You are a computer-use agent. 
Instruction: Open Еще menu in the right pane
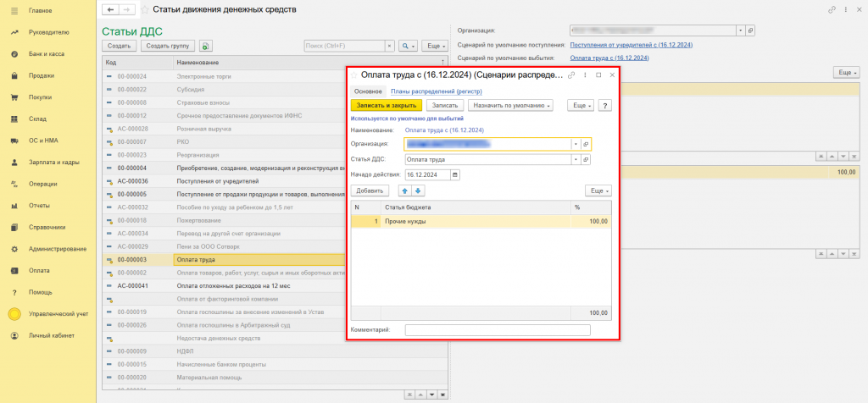[847, 73]
